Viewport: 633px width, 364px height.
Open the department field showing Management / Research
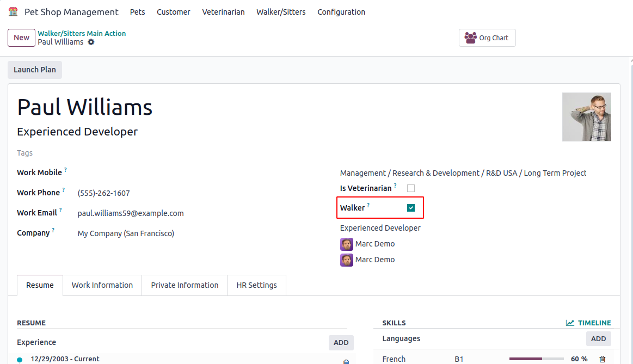463,172
